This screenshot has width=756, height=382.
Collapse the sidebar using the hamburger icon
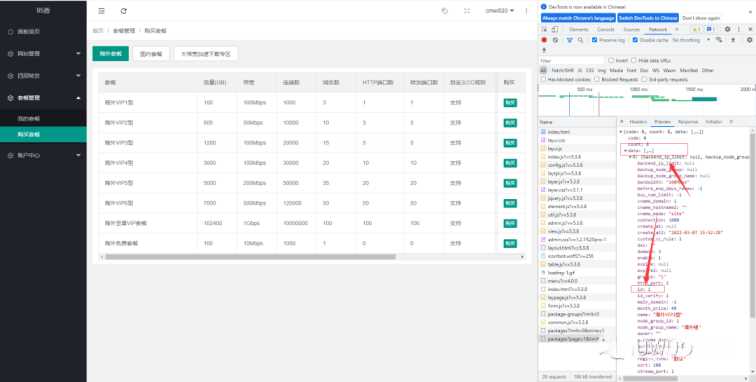coord(101,11)
